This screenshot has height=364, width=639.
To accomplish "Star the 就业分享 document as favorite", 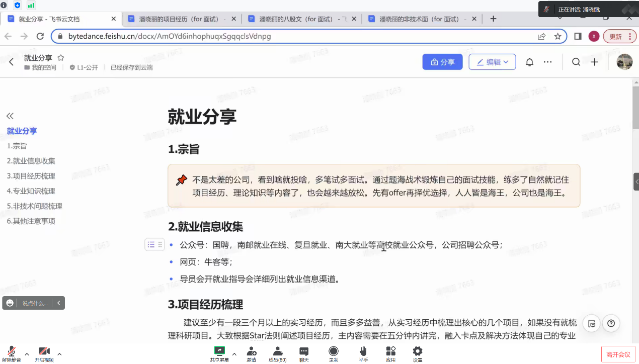I will (x=61, y=58).
